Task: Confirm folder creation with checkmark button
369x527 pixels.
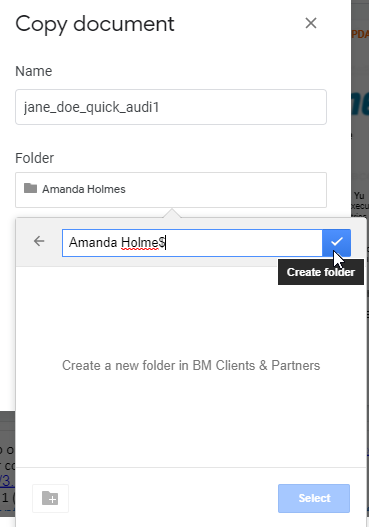Action: pyautogui.click(x=336, y=242)
